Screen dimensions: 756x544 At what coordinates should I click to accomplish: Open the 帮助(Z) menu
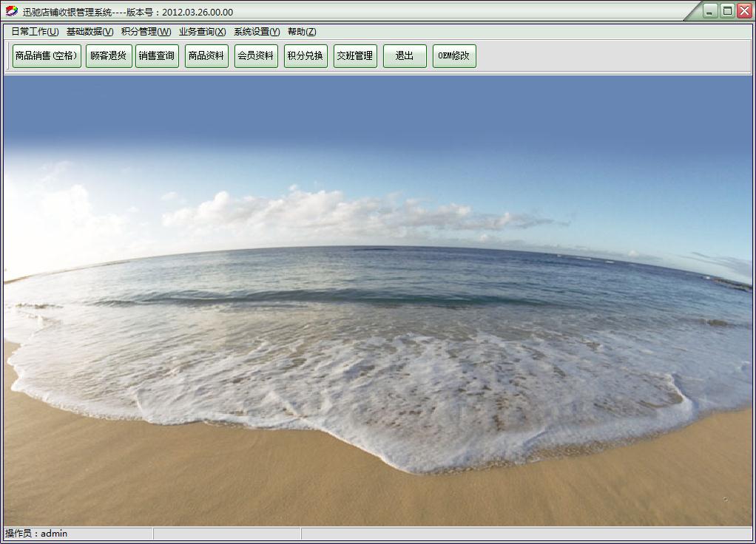[302, 32]
